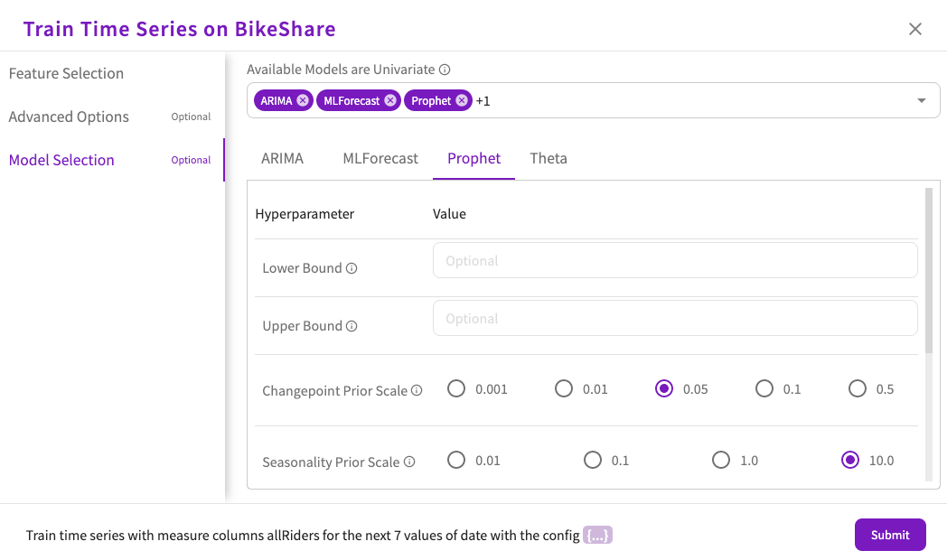The image size is (947, 560).
Task: Click the Prophet chip label
Action: coord(431,101)
